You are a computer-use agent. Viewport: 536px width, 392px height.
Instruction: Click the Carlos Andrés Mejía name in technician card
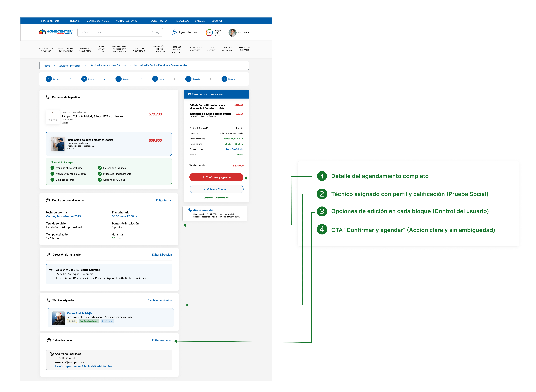tap(79, 313)
